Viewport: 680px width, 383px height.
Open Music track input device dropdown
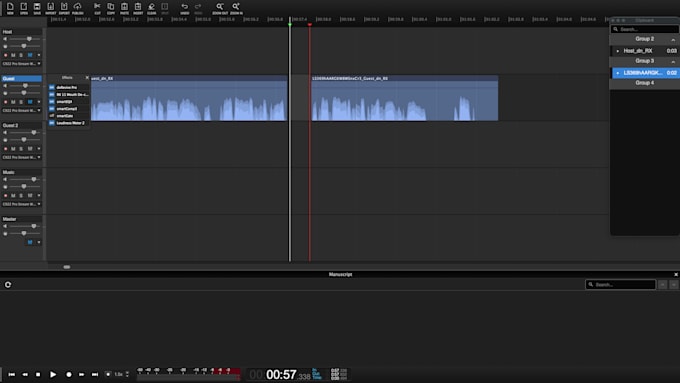pyautogui.click(x=22, y=204)
